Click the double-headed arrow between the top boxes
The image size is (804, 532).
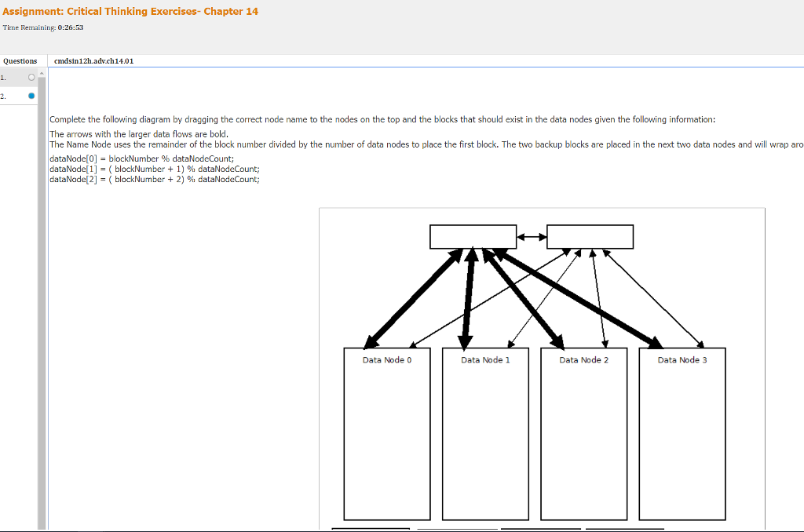(x=532, y=235)
